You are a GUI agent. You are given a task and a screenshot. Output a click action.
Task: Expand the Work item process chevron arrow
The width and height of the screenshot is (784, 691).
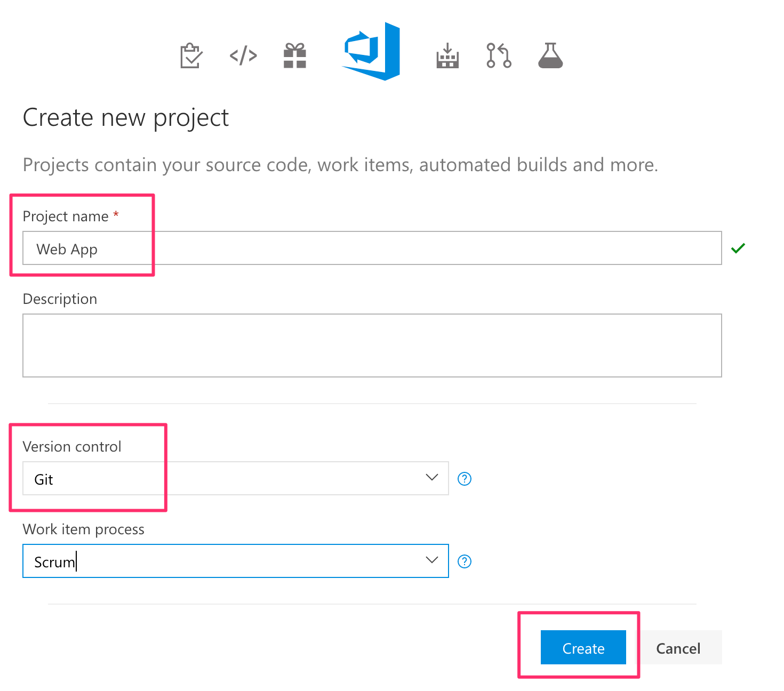point(432,560)
